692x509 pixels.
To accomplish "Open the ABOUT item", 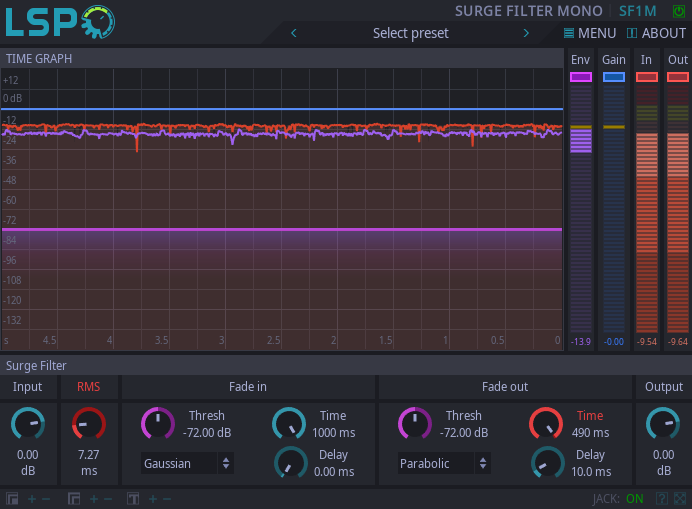I will (x=656, y=33).
